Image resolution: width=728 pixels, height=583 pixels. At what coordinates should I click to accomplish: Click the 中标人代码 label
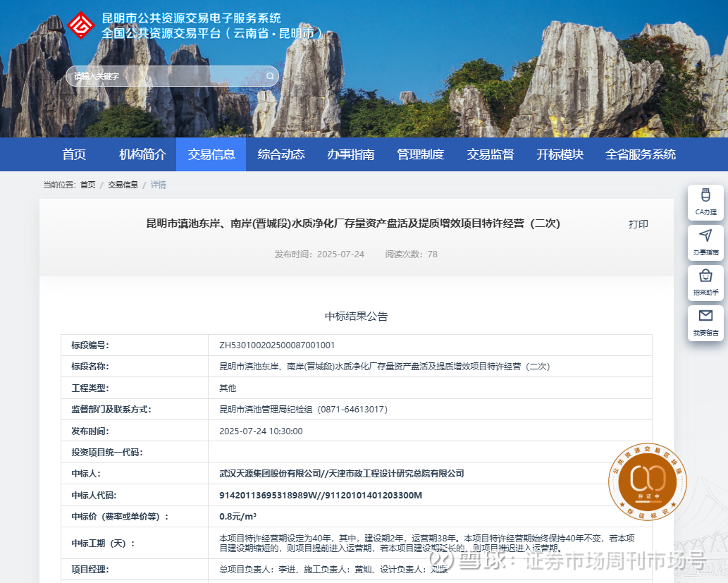point(94,495)
